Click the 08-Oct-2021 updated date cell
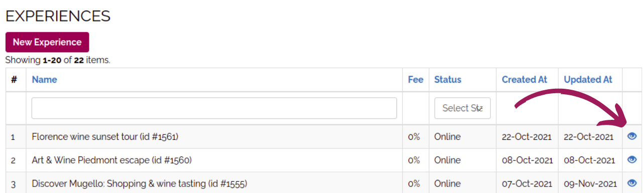Image resolution: width=644 pixels, height=193 pixels. [589, 160]
